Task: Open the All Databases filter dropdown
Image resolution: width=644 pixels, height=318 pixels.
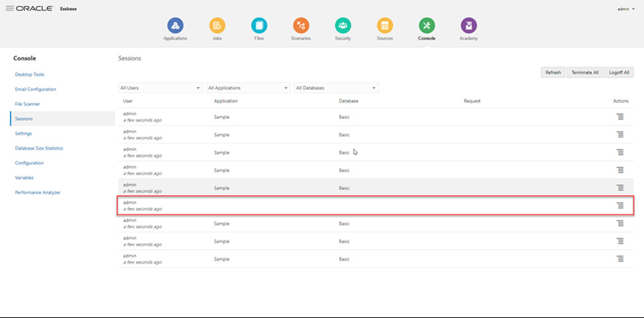Action: click(x=336, y=88)
